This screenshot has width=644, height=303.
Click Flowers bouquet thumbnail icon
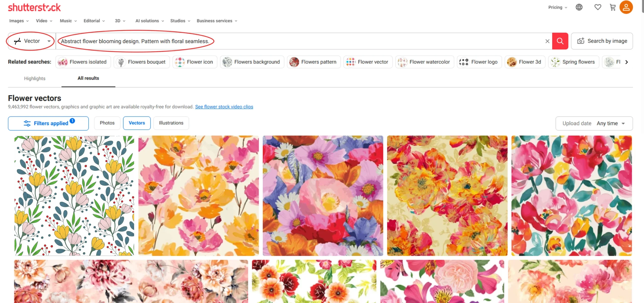pyautogui.click(x=121, y=62)
